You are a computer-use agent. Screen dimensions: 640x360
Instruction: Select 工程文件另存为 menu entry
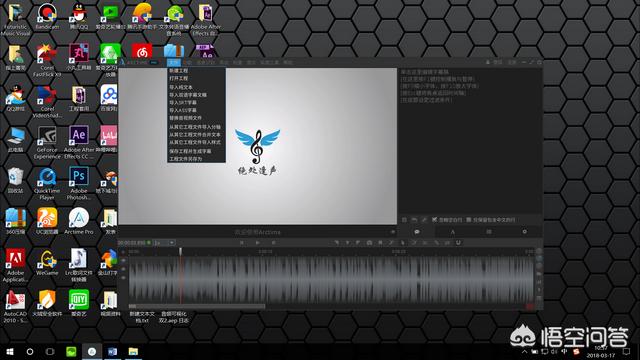[186, 159]
